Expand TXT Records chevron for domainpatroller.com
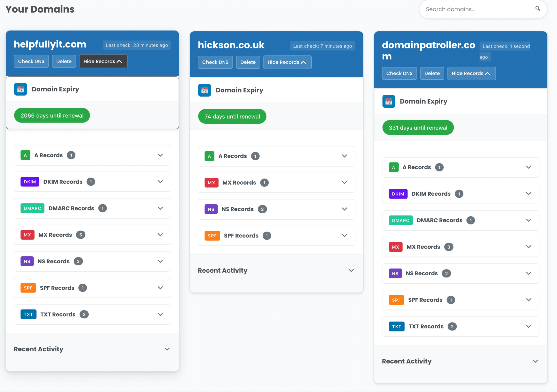The width and height of the screenshot is (557, 392). coord(529,326)
